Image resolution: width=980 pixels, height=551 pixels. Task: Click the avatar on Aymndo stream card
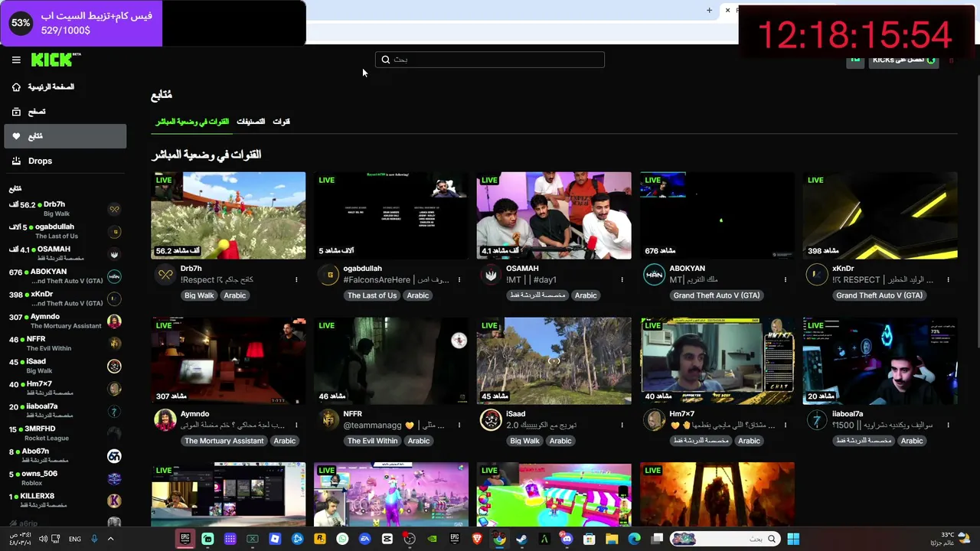tap(165, 420)
